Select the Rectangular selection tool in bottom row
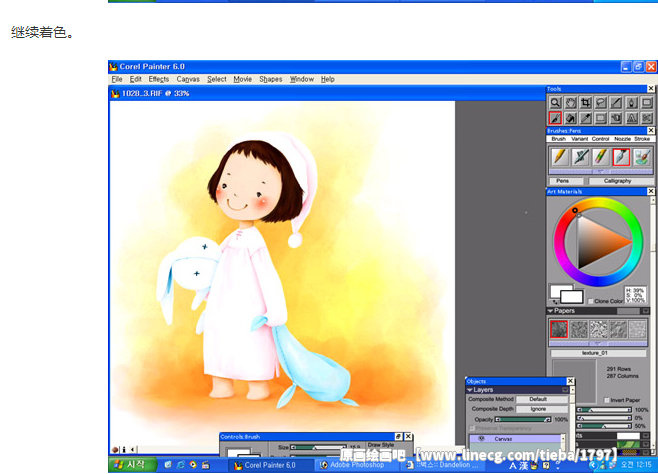 [x=601, y=118]
